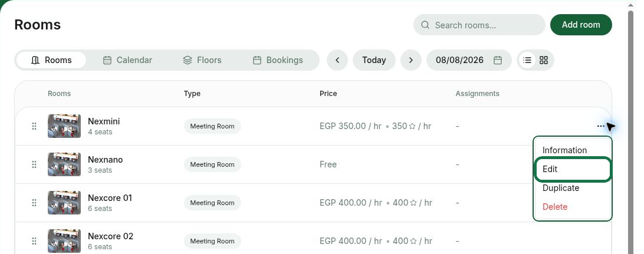This screenshot has height=254, width=644.
Task: Click the Nexcore 02 room name
Action: point(110,236)
